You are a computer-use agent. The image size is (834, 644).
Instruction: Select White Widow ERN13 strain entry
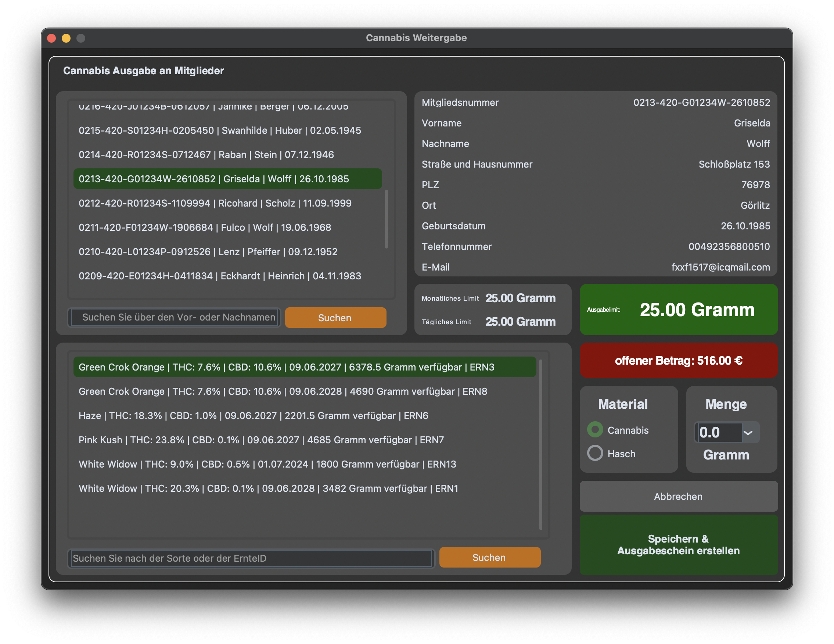point(267,464)
